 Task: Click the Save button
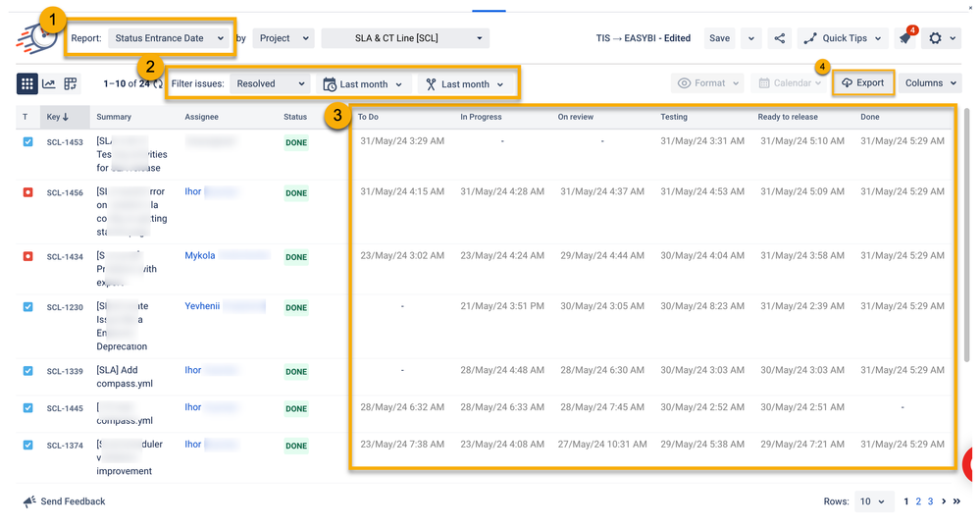click(x=719, y=38)
